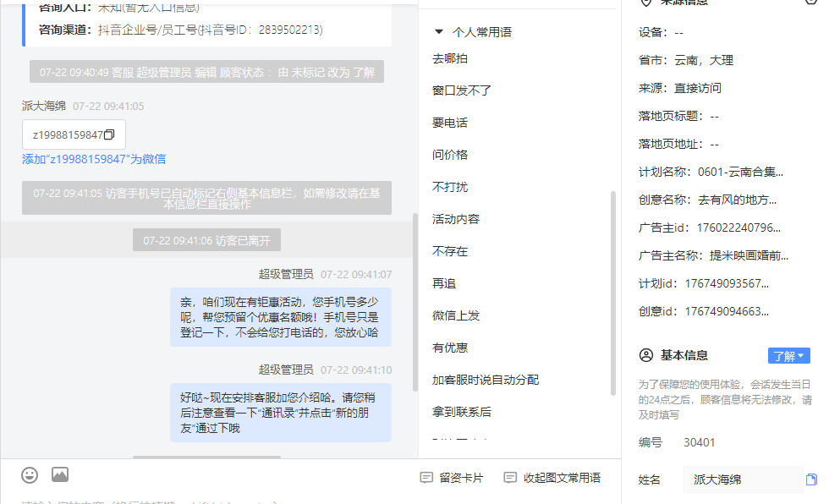The width and height of the screenshot is (829, 504).
Task: Select the quick phrase 拿到联系后
Action: point(462,412)
